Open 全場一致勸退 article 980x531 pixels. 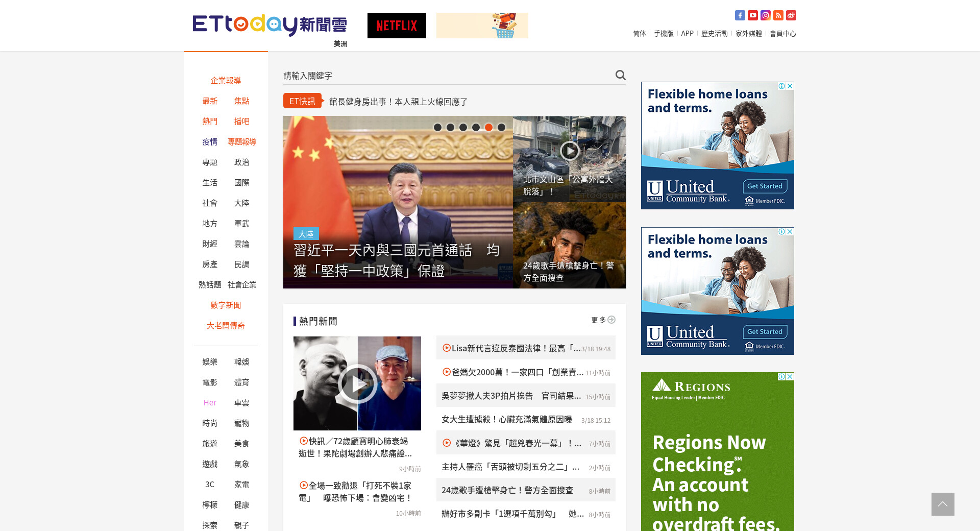[356, 492]
